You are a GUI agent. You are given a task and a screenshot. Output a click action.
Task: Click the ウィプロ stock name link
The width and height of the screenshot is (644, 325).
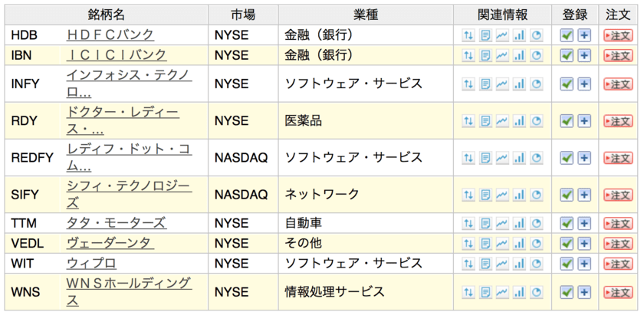(x=91, y=263)
